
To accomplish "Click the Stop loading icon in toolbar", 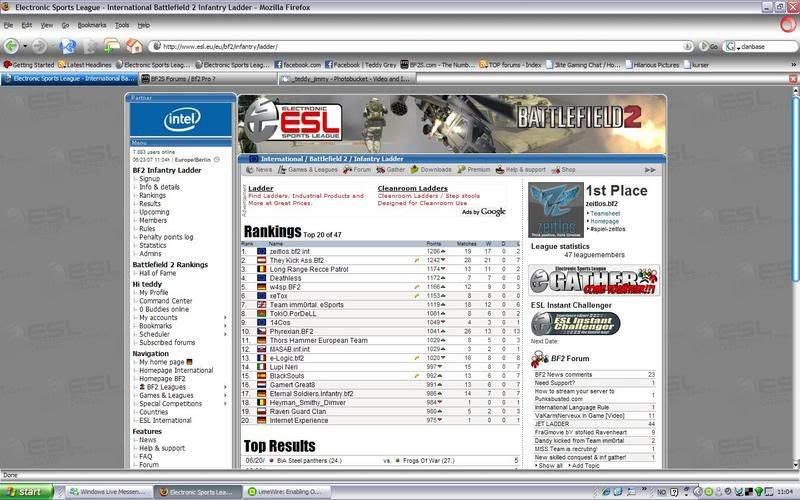I will [x=90, y=46].
